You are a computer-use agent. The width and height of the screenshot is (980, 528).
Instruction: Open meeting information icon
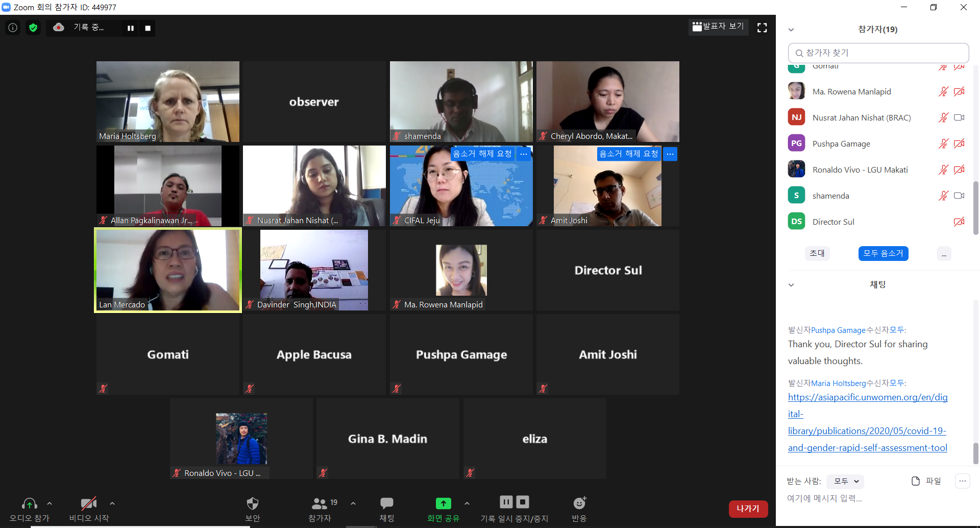[x=13, y=28]
